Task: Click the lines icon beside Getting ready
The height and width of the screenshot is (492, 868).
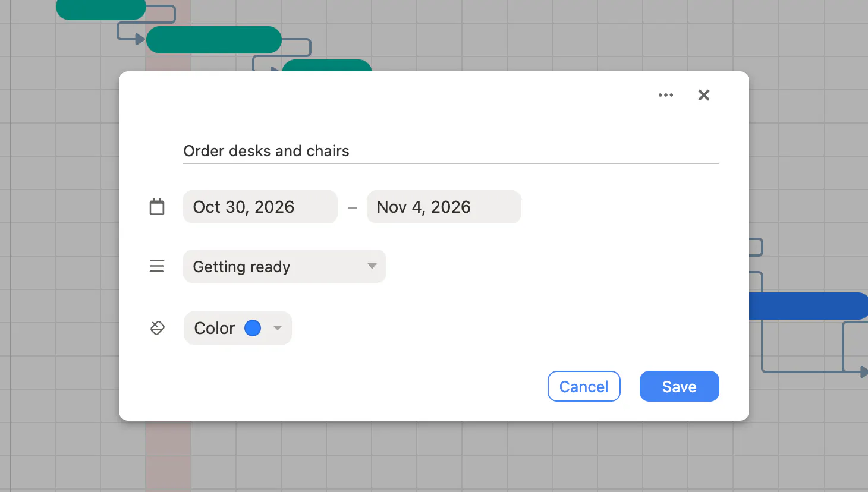Action: pyautogui.click(x=157, y=266)
